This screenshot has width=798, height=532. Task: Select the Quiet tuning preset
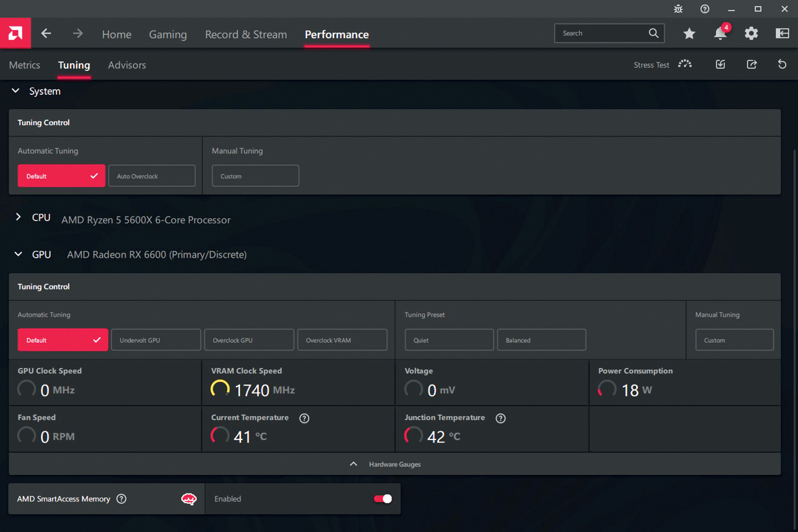(x=449, y=340)
